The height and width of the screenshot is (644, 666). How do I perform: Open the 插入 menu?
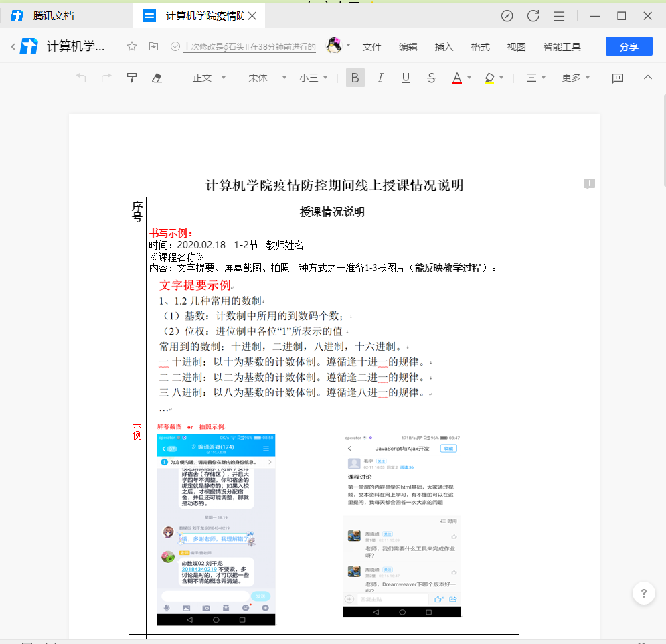click(x=444, y=46)
